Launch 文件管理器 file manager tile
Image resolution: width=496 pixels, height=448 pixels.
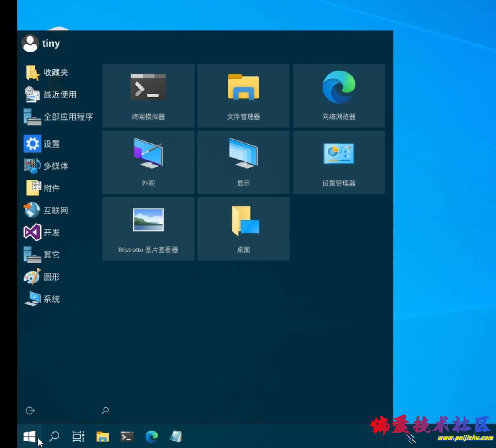pyautogui.click(x=243, y=96)
